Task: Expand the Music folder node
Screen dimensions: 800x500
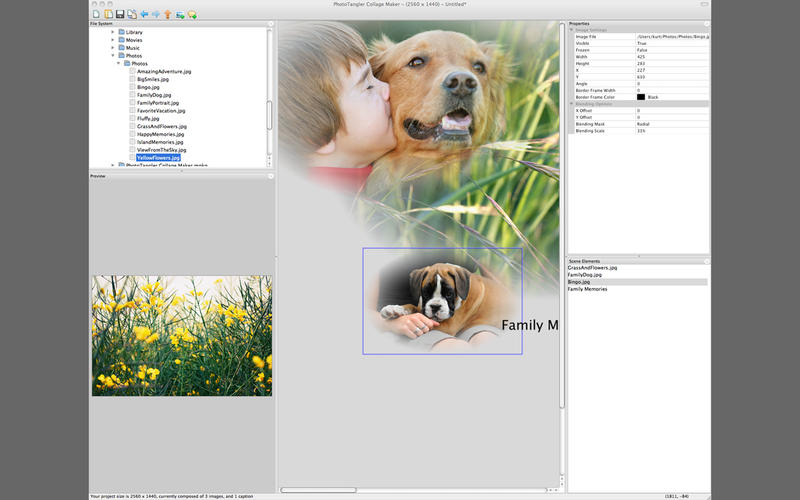Action: [x=113, y=48]
